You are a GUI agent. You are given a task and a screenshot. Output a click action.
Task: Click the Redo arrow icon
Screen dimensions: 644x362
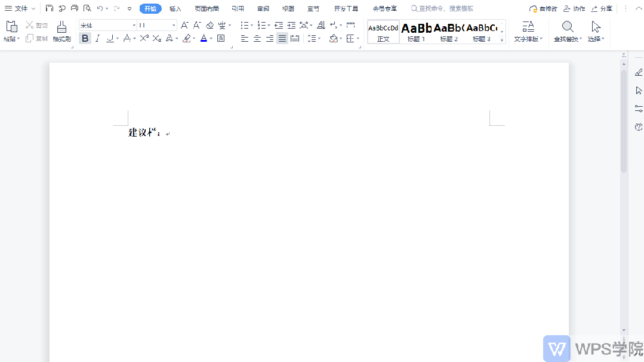(116, 8)
